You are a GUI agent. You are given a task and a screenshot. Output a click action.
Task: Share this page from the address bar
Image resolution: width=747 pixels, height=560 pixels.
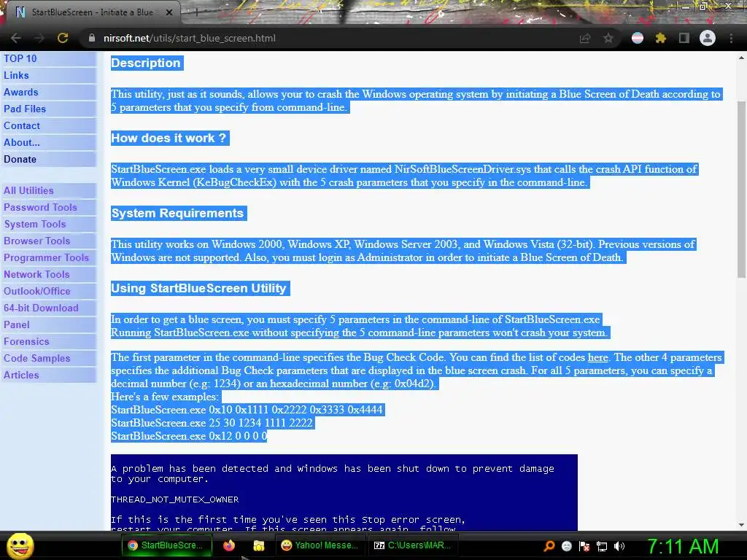(585, 38)
